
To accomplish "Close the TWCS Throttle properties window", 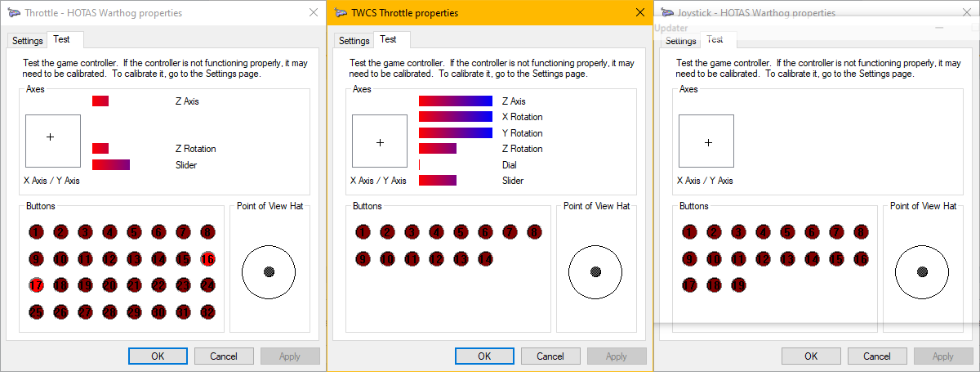I will tap(640, 13).
